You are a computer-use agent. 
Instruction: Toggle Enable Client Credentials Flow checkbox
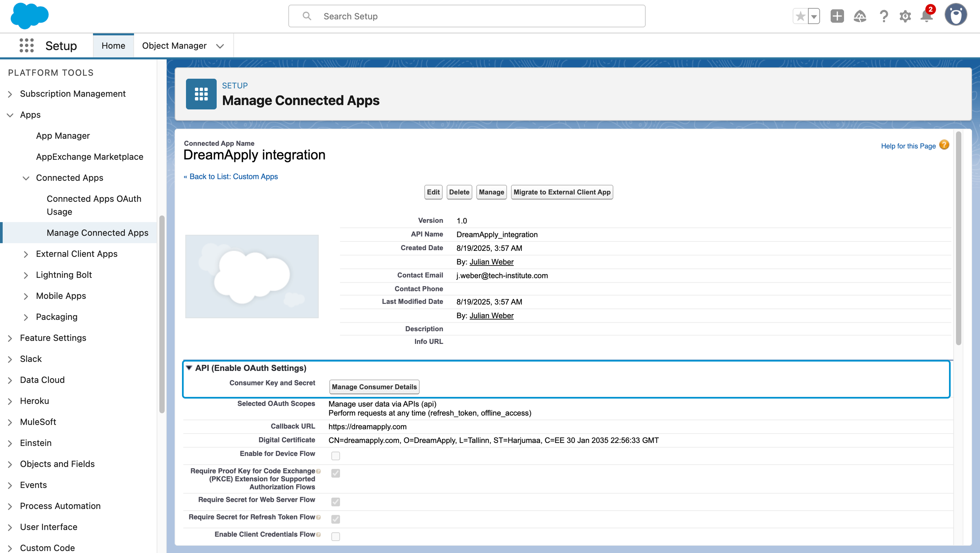tap(336, 536)
